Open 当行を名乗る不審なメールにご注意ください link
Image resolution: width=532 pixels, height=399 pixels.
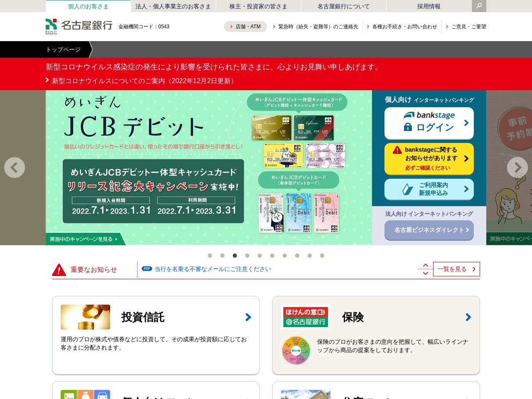[213, 269]
